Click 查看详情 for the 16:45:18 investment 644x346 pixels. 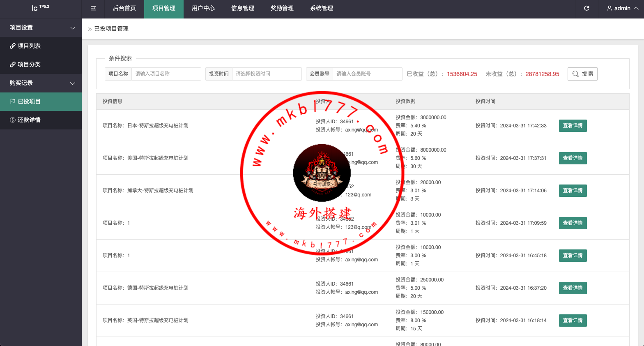tap(573, 256)
